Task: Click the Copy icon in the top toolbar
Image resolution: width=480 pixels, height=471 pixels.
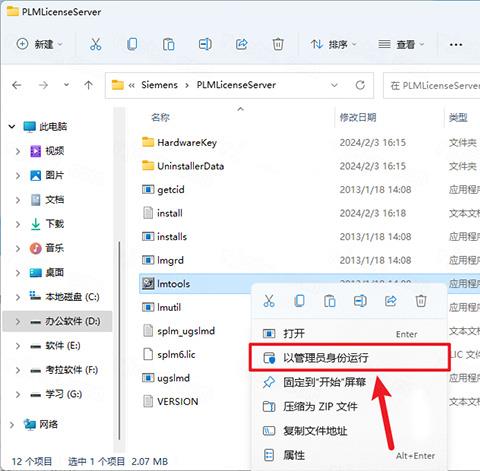Action: point(132,44)
